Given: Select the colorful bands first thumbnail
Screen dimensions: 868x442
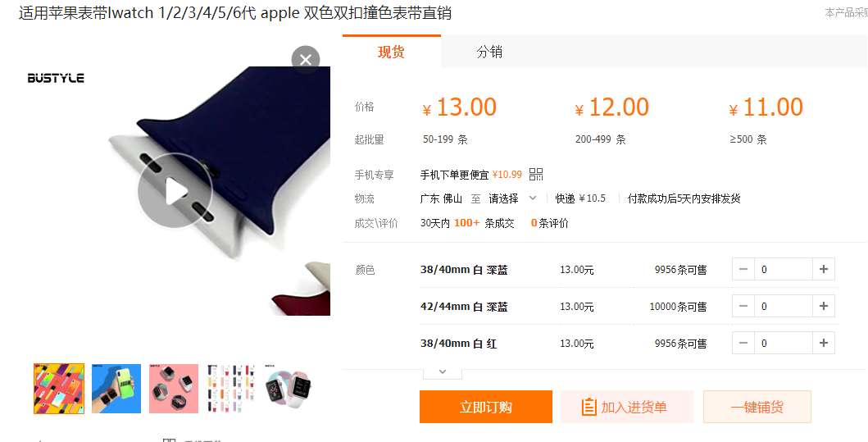Looking at the screenshot, I should 59,388.
